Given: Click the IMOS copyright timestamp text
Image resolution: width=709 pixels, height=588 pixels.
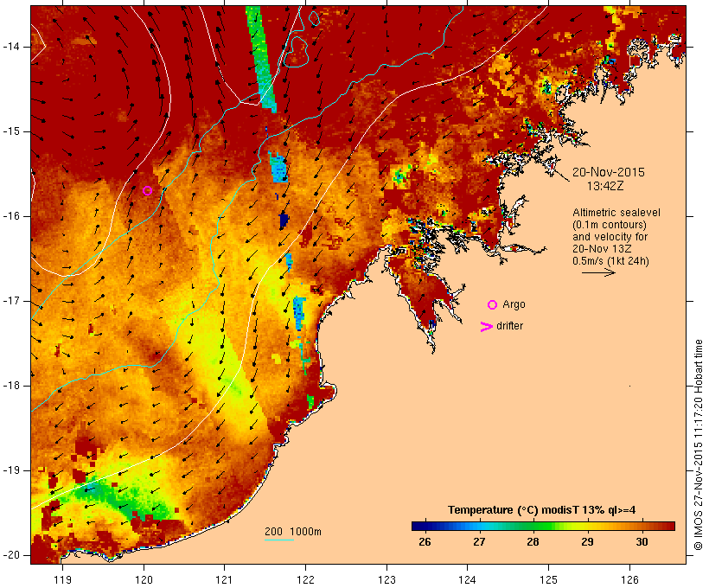Looking at the screenshot, I should click(698, 445).
